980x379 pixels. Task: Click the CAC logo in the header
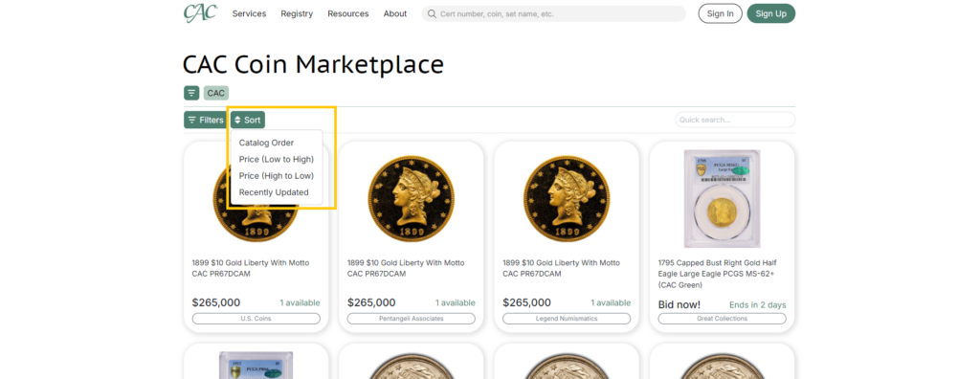coord(200,13)
